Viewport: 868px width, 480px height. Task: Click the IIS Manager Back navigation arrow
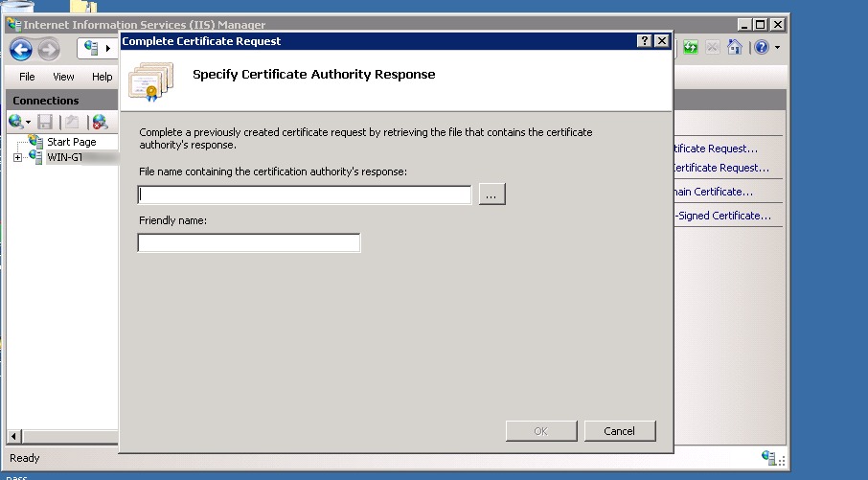pos(21,50)
